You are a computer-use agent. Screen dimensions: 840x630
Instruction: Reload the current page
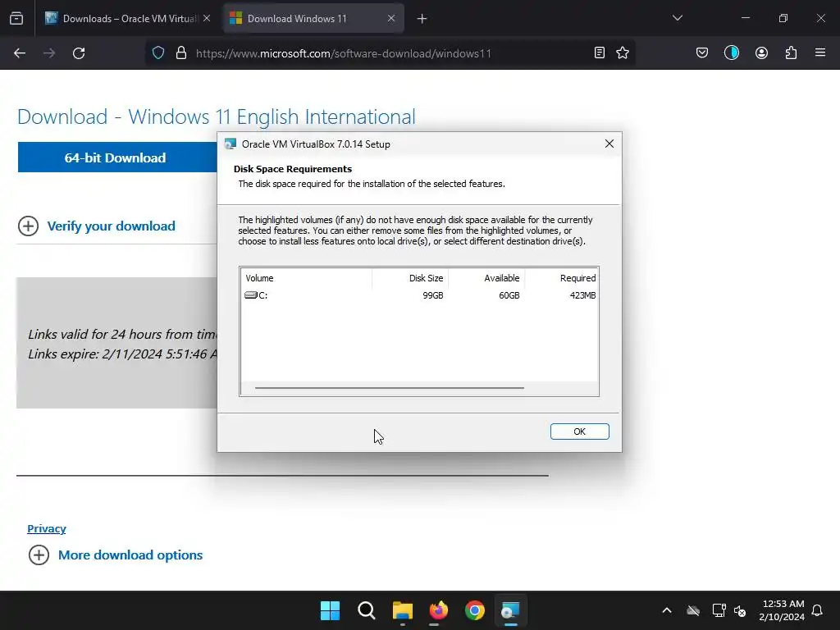79,53
